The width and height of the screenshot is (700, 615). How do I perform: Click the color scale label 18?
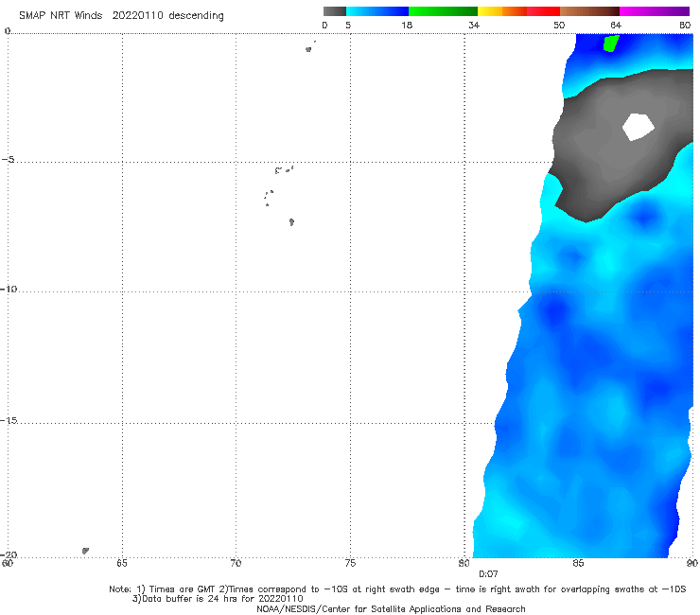(406, 25)
